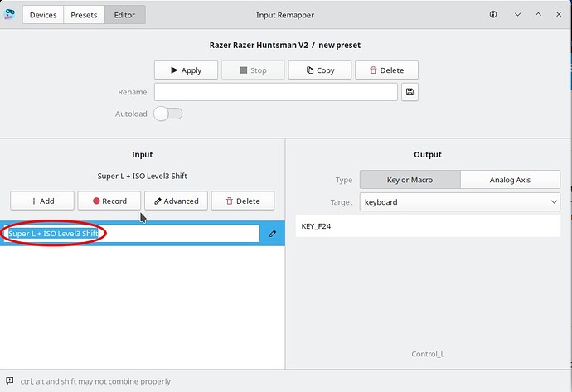Image resolution: width=572 pixels, height=392 pixels.
Task: Add a new input mapping
Action: click(x=42, y=201)
